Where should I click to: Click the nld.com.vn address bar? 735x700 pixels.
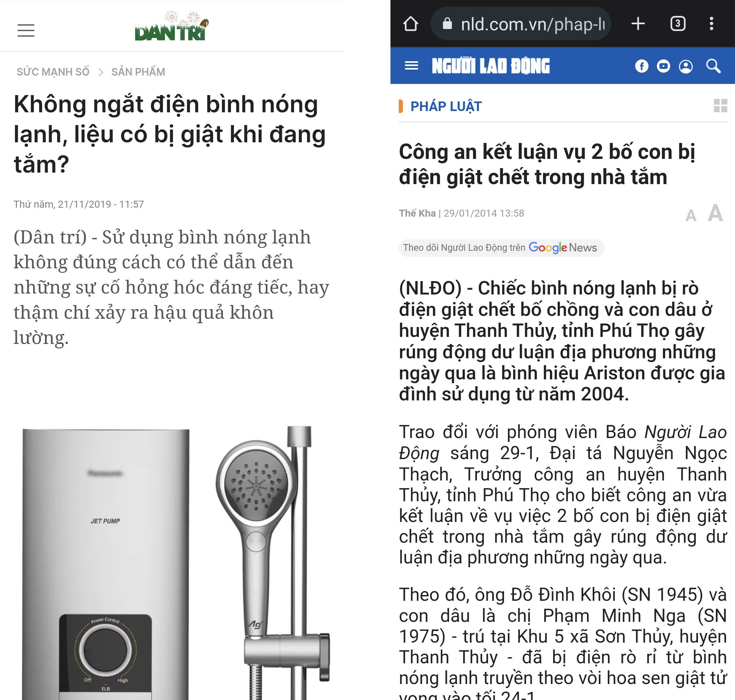tap(521, 24)
